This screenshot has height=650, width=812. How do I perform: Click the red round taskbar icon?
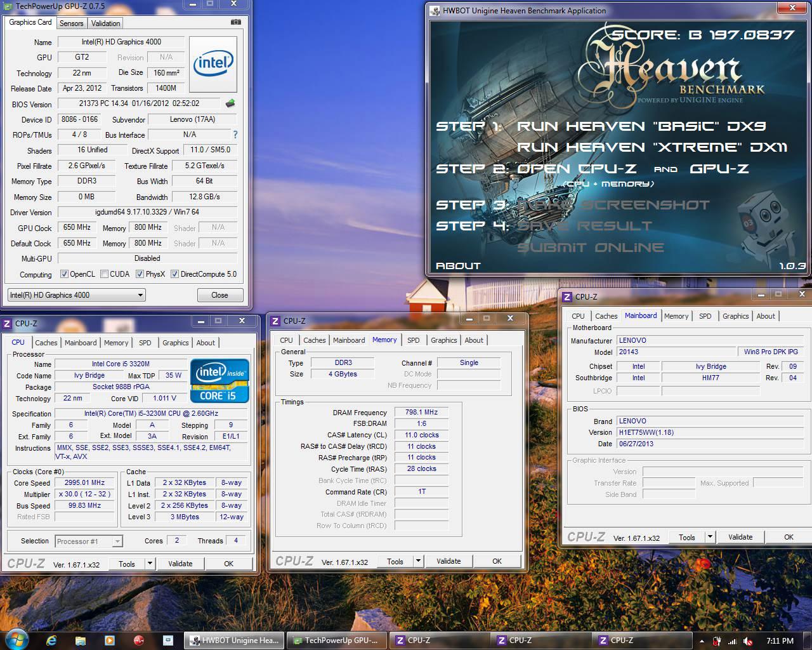coord(139,640)
